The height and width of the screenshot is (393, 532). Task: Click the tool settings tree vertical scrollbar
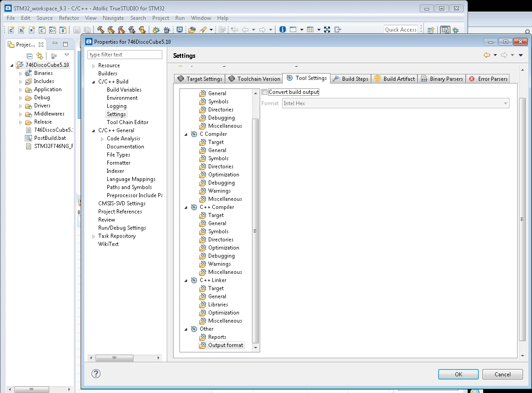(256, 231)
